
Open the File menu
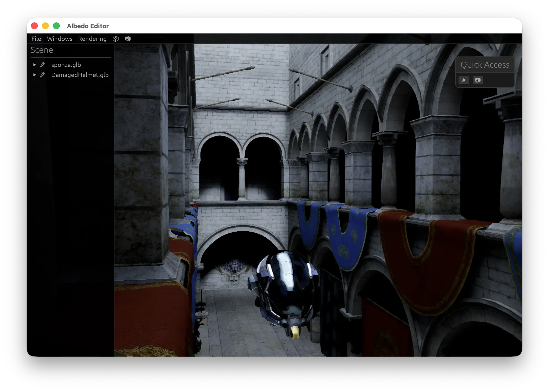(36, 39)
